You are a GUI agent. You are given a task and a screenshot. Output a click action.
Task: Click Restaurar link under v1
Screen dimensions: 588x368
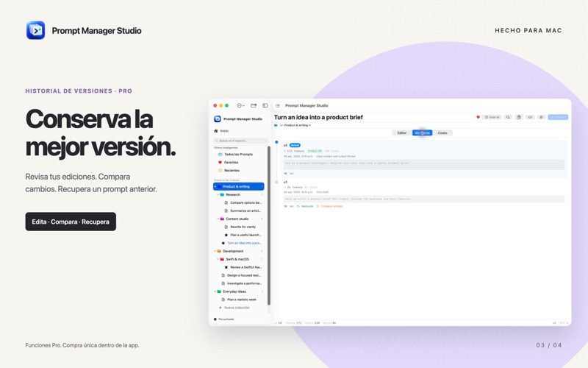point(305,206)
